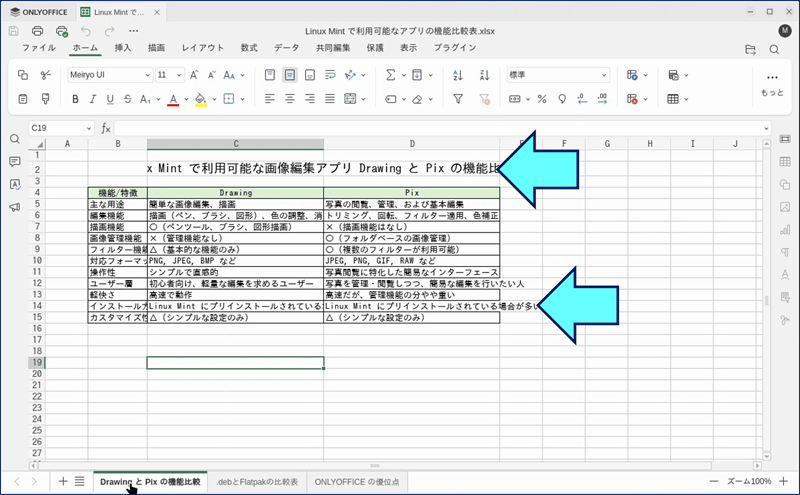Switch to the 挿入 tab
This screenshot has height=495, width=800.
coord(123,47)
